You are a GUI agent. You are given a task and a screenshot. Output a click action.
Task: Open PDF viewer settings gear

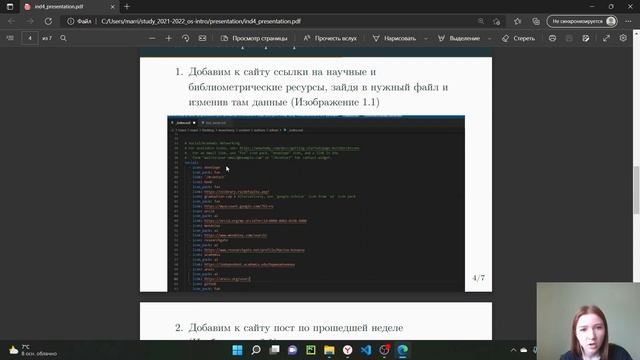pos(623,38)
